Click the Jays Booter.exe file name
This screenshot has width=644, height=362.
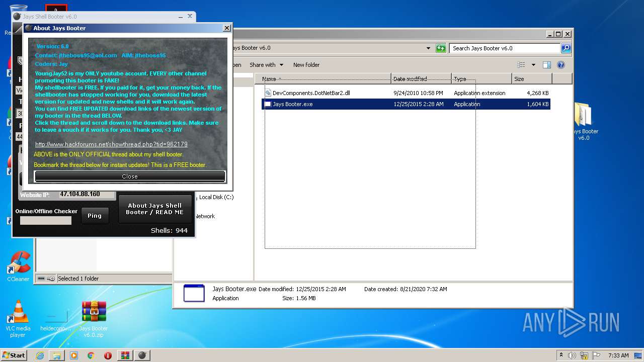click(x=293, y=104)
